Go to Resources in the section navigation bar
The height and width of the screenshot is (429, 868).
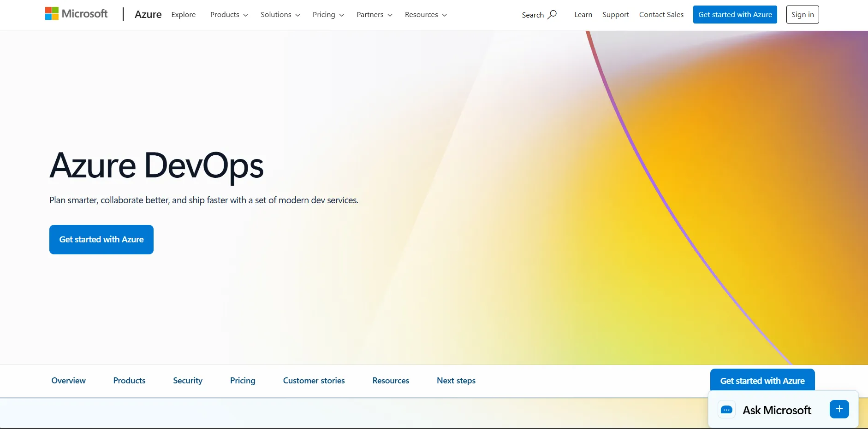[x=391, y=381]
